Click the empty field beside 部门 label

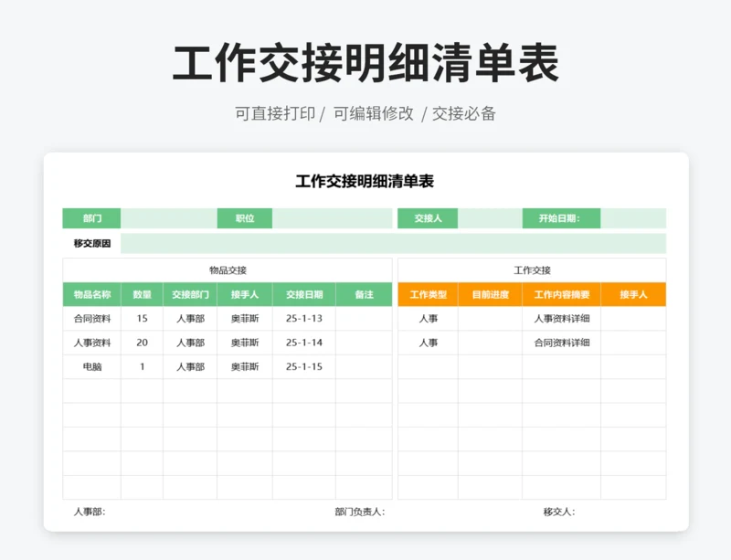(x=168, y=218)
